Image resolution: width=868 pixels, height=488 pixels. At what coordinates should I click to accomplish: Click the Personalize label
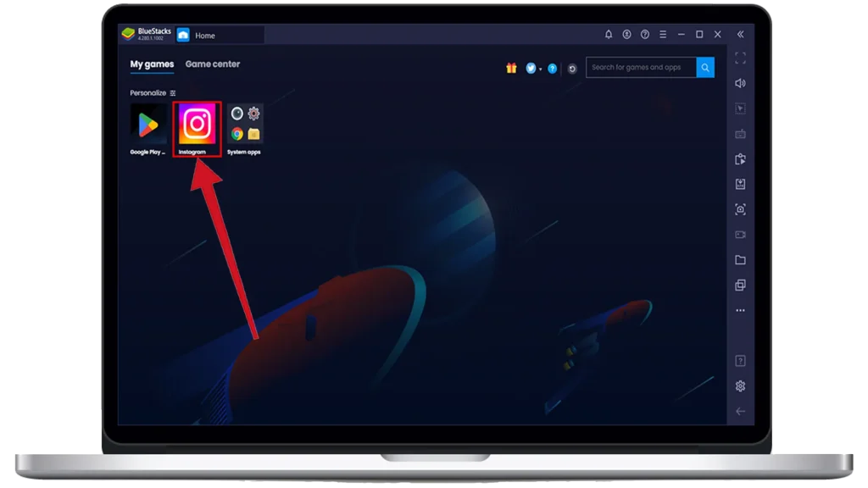point(147,93)
